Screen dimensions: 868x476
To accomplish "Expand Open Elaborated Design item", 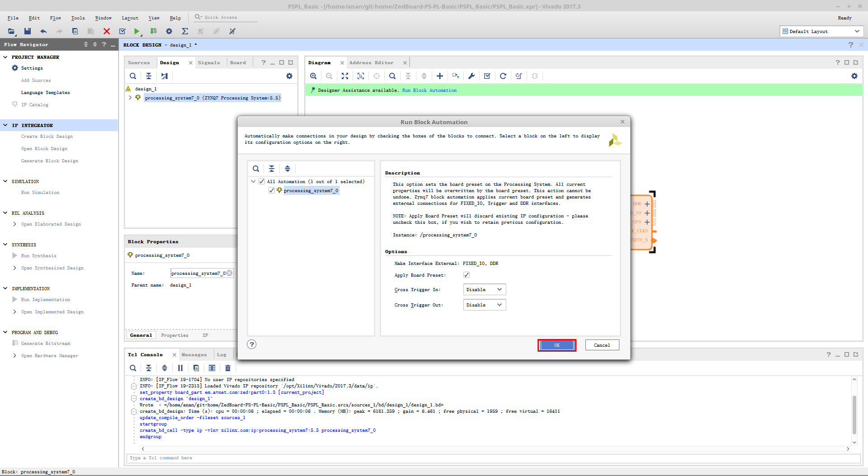I will point(15,224).
